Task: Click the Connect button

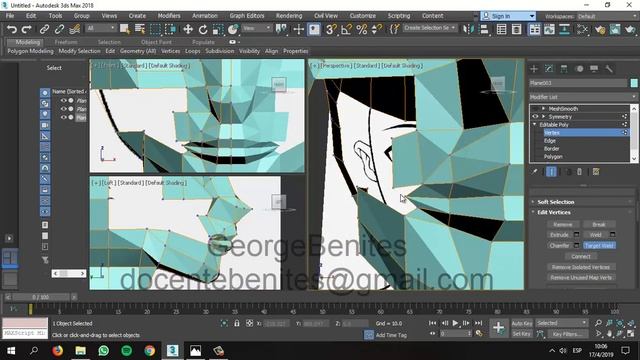Action: click(x=581, y=257)
